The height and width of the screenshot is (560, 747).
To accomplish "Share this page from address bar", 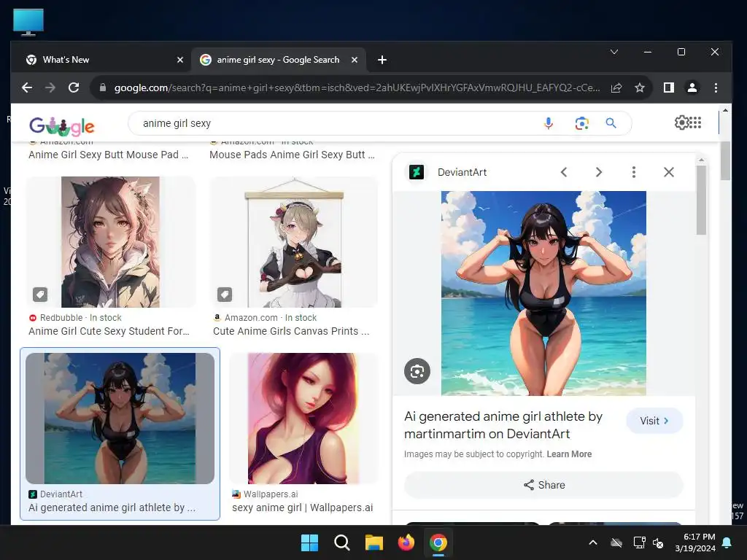I will pyautogui.click(x=616, y=87).
